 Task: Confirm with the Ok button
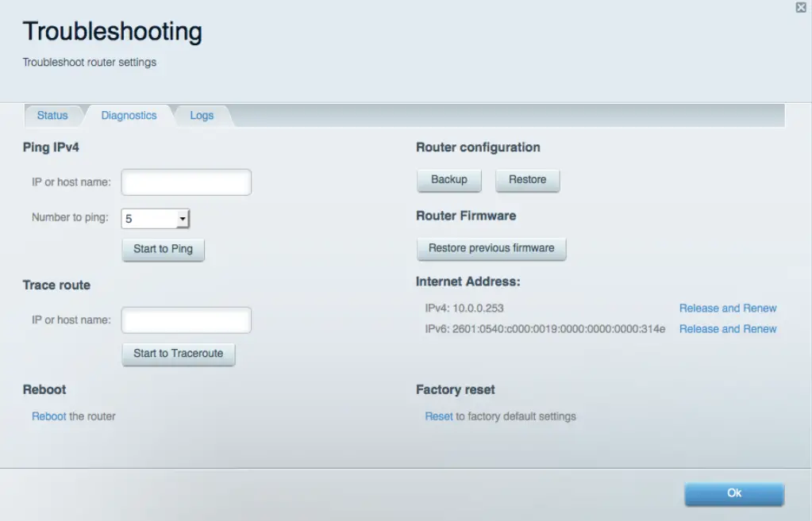[x=733, y=493]
